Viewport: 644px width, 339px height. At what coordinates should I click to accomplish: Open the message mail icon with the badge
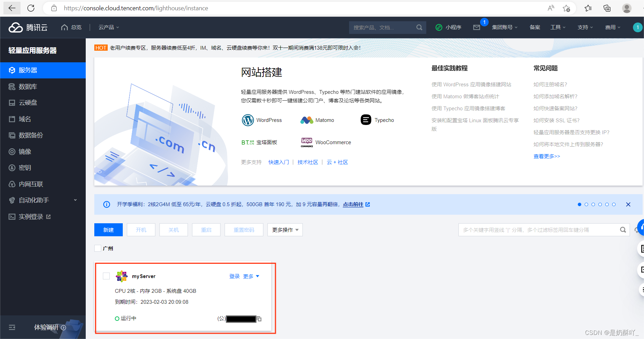pyautogui.click(x=477, y=27)
